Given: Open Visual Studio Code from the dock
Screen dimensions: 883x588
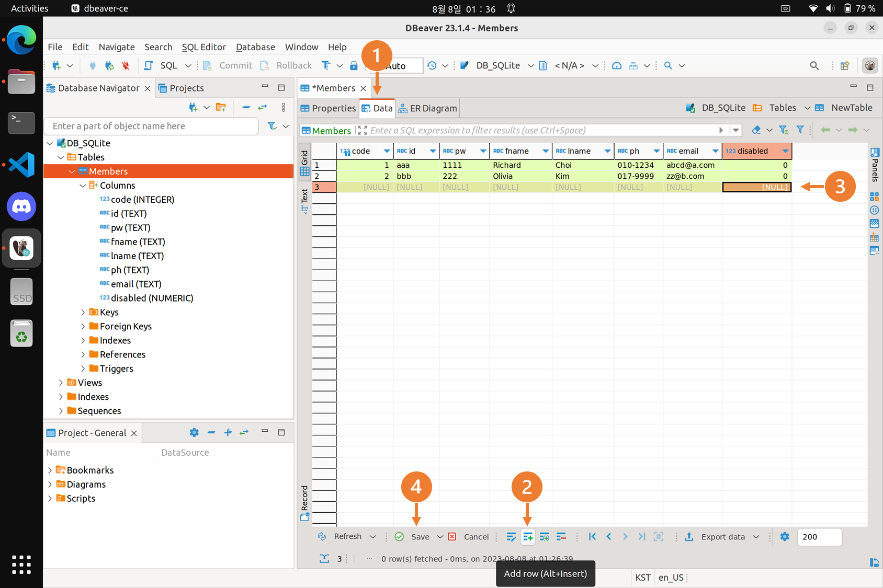Looking at the screenshot, I should (21, 165).
